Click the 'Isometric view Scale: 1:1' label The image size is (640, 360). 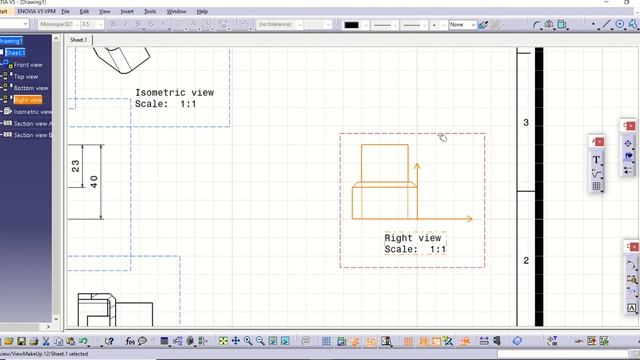click(x=175, y=98)
